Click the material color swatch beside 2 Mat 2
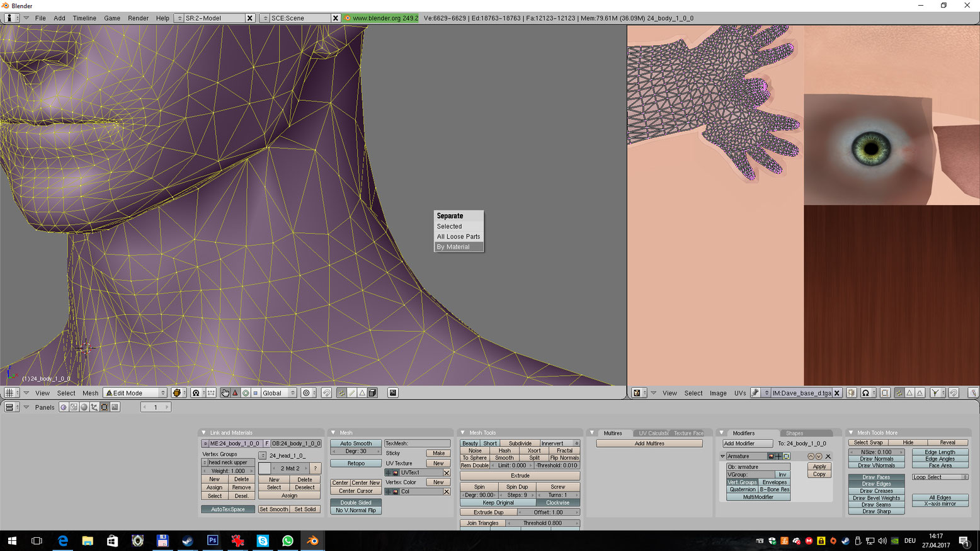The image size is (980, 551). [x=265, y=469]
